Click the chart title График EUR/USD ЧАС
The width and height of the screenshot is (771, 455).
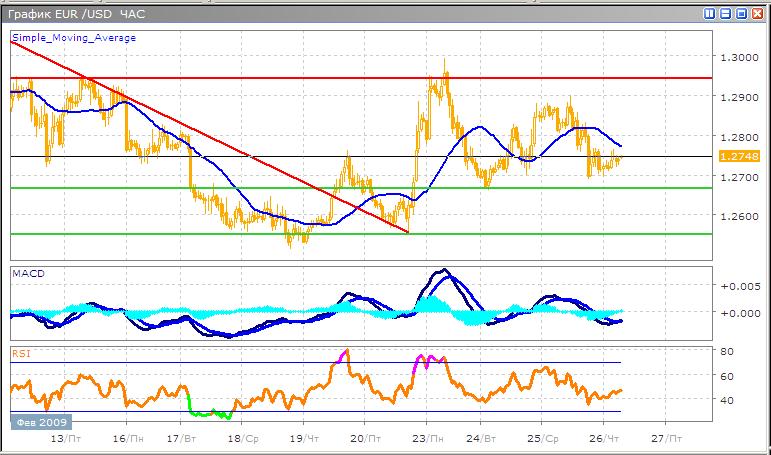[74, 14]
